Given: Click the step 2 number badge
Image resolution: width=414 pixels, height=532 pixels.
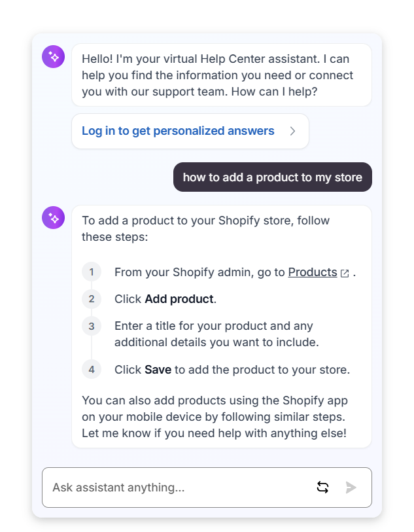Looking at the screenshot, I should click(x=92, y=299).
